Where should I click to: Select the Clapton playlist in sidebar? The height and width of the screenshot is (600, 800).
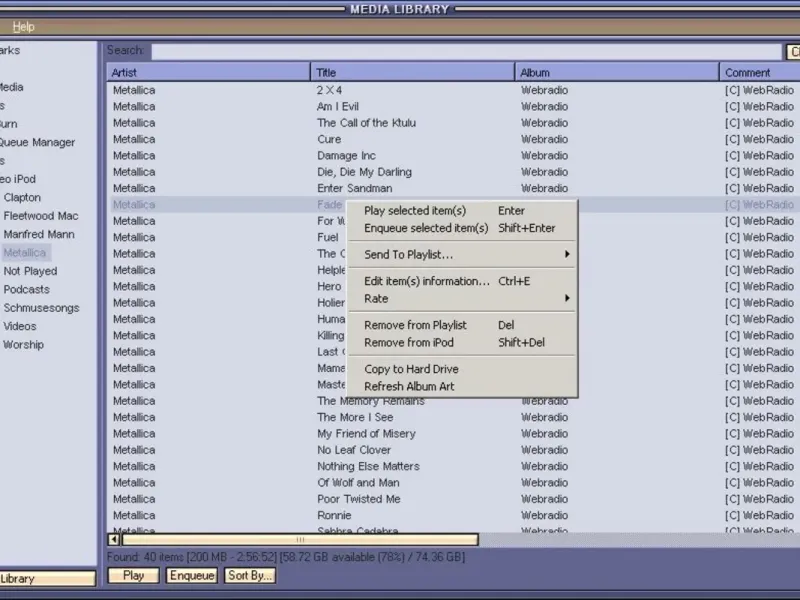click(22, 197)
